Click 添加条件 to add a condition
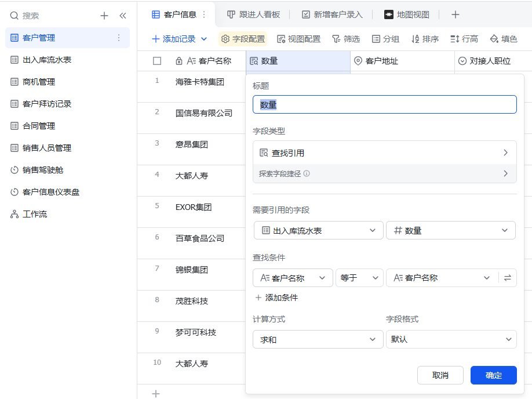Image resolution: width=532 pixels, height=399 pixels. pyautogui.click(x=276, y=298)
